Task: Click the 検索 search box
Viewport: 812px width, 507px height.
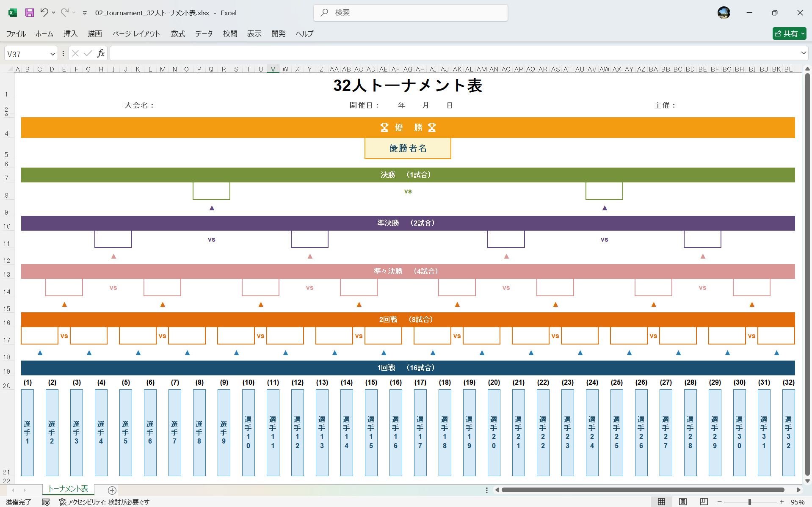Action: tap(410, 13)
